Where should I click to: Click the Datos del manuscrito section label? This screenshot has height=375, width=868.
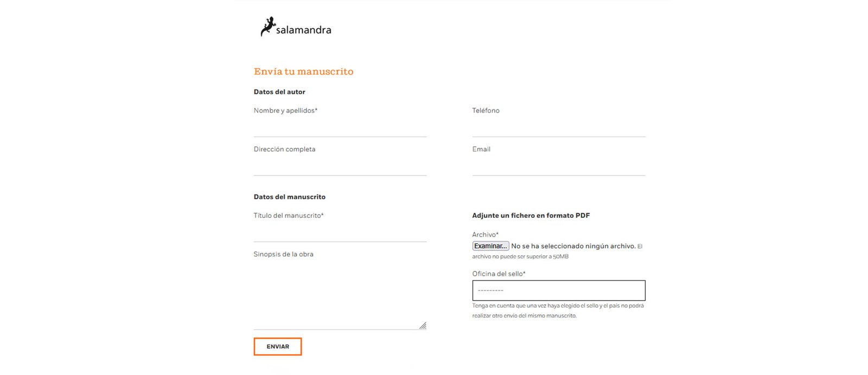(x=289, y=197)
